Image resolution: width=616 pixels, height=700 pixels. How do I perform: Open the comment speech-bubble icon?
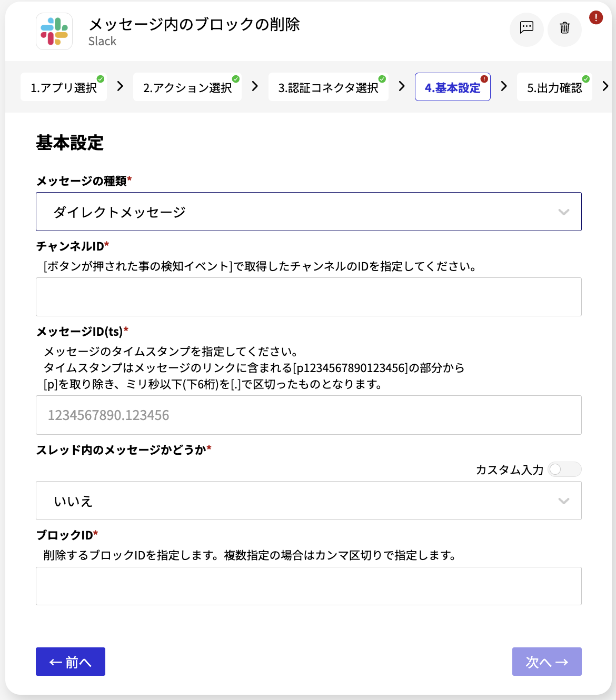(526, 29)
